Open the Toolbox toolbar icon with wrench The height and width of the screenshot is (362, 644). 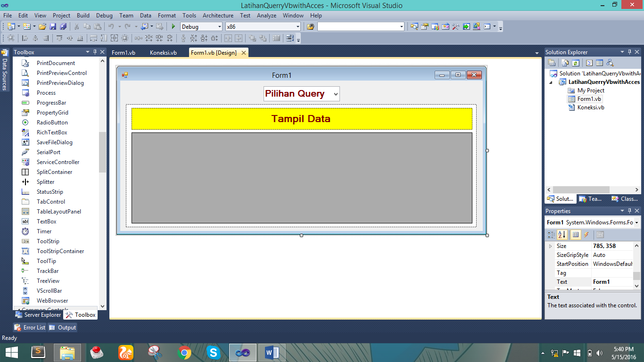tap(456, 26)
